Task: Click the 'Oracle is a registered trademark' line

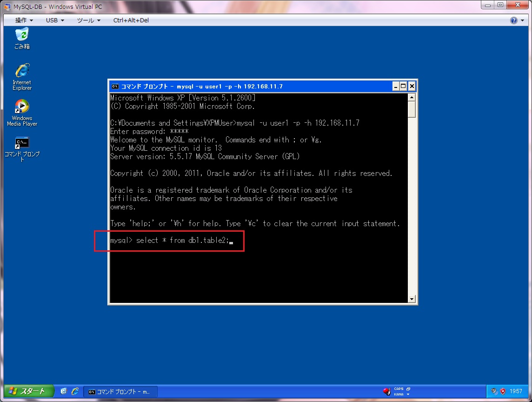Action: [232, 190]
